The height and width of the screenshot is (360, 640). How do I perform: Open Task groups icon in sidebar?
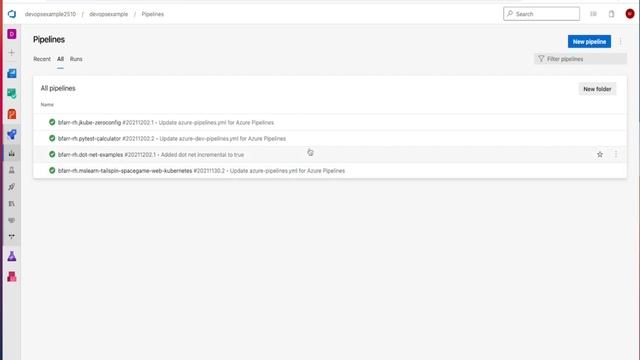(x=12, y=220)
